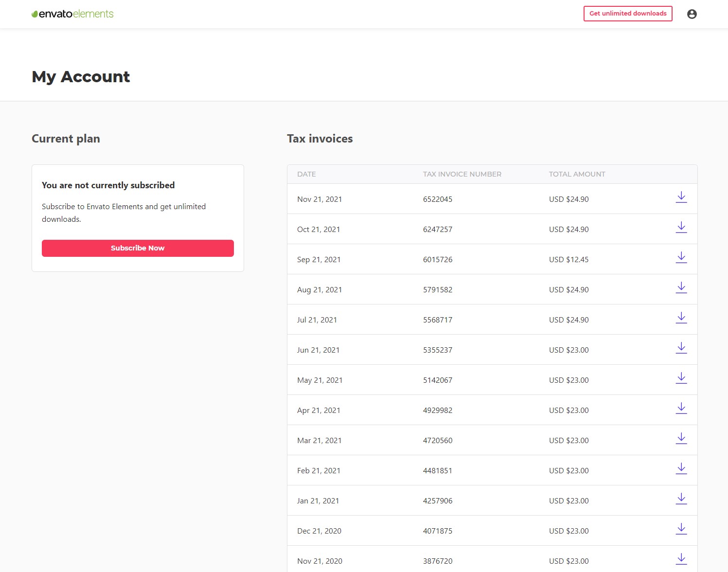Screen dimensions: 728x572
Task: Open the account profile menu
Action: [691, 14]
